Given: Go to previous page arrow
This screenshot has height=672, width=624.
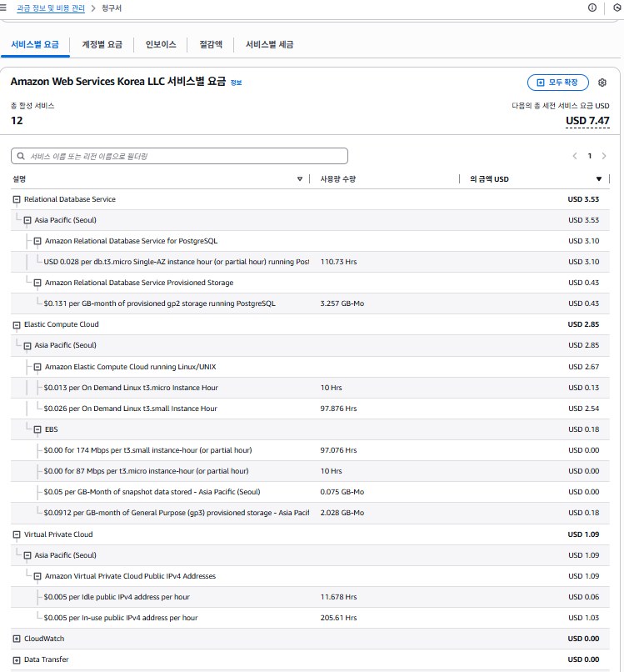Looking at the screenshot, I should (575, 156).
